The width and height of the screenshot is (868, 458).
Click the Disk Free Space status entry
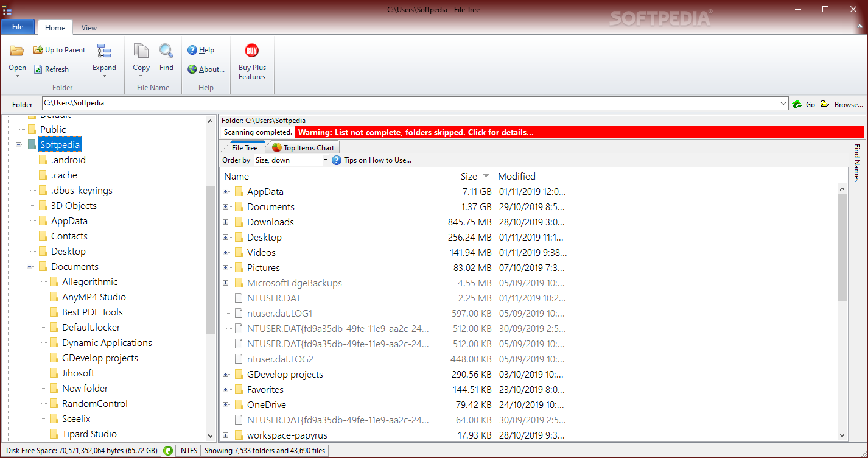[x=82, y=451]
